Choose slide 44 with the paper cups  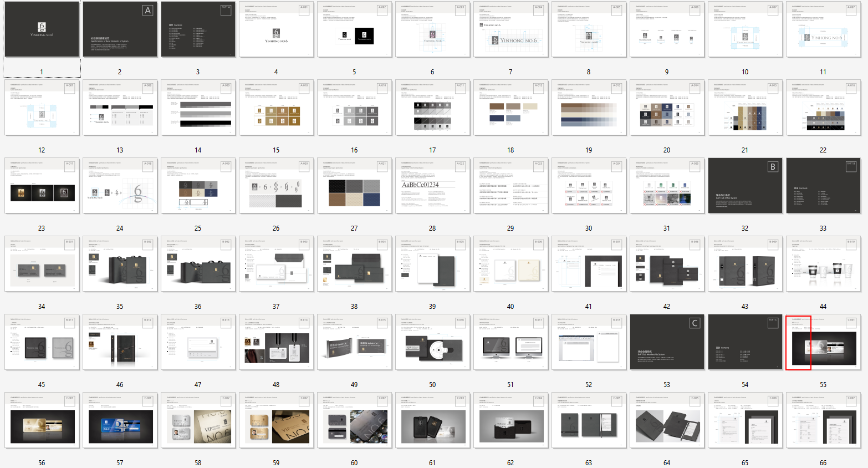[x=823, y=264]
